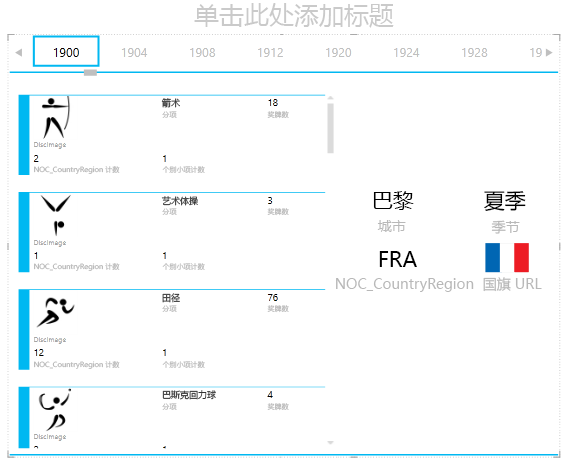
Task: Go to the 1912 tab
Action: (x=270, y=53)
